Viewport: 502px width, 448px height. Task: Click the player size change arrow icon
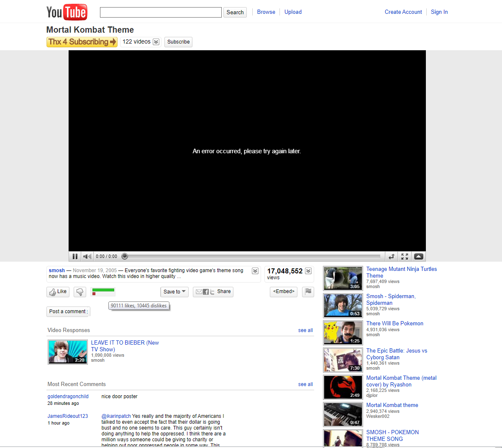click(x=392, y=256)
